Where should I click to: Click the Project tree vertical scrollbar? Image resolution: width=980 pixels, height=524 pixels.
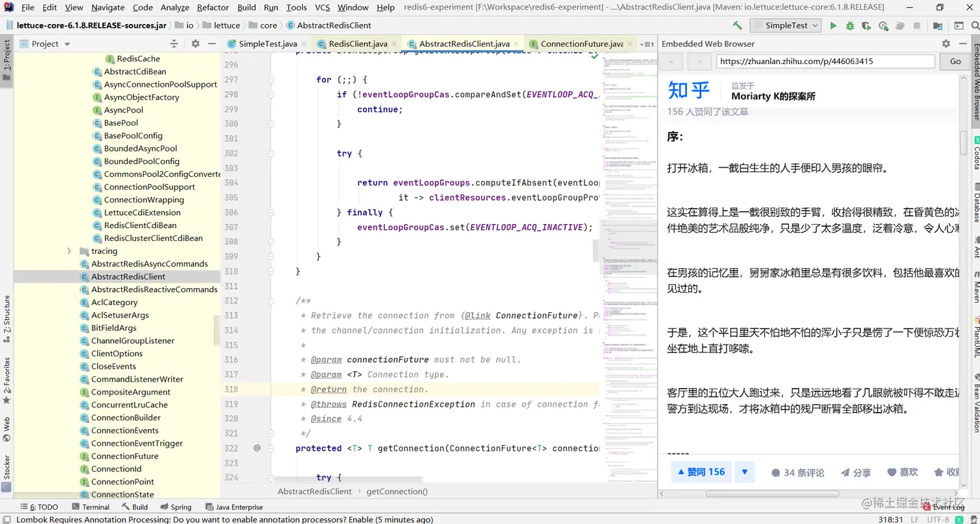216,330
